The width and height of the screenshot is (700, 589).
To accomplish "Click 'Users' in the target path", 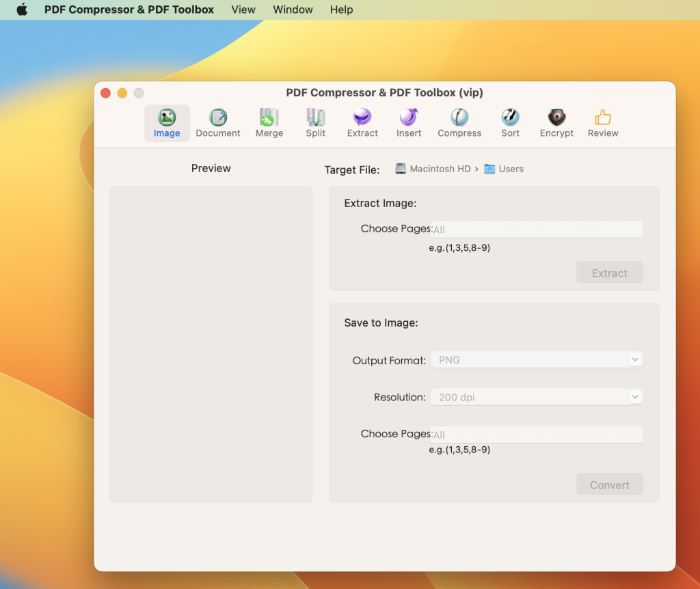I will 511,169.
